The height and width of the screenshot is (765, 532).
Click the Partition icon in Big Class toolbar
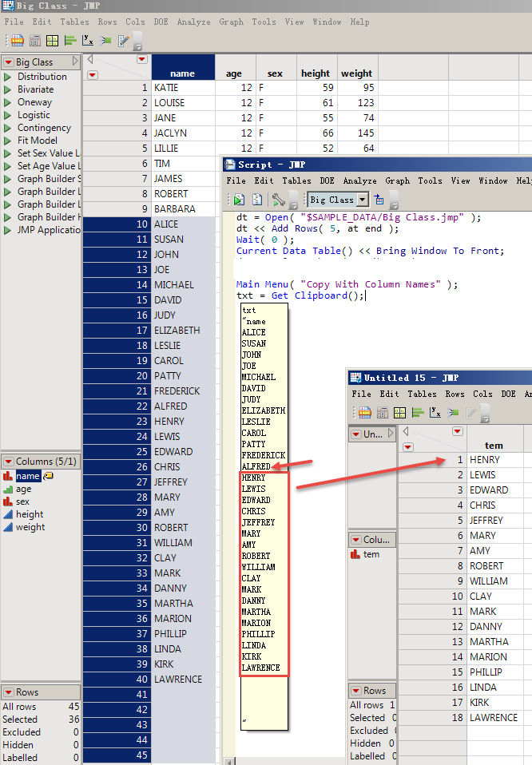coord(106,41)
